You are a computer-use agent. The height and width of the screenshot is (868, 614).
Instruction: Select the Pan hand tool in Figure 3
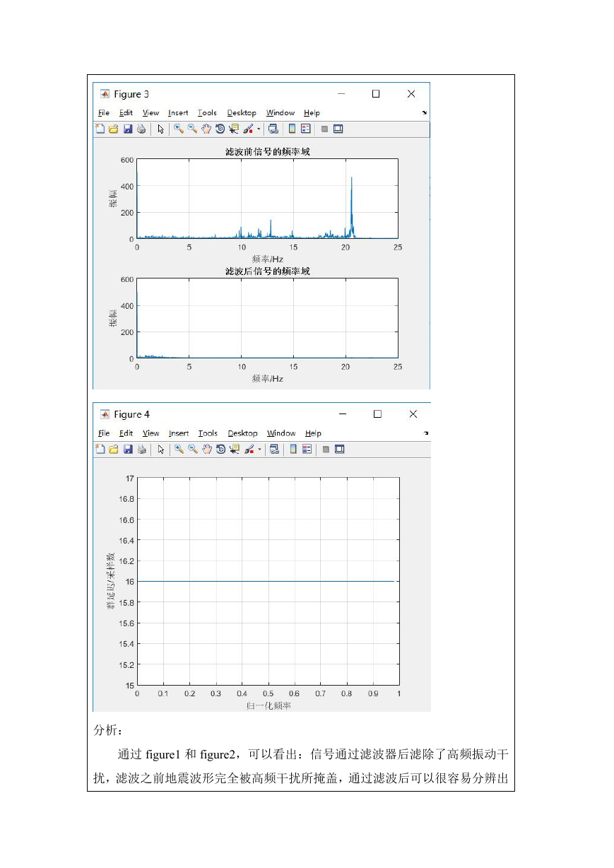206,129
